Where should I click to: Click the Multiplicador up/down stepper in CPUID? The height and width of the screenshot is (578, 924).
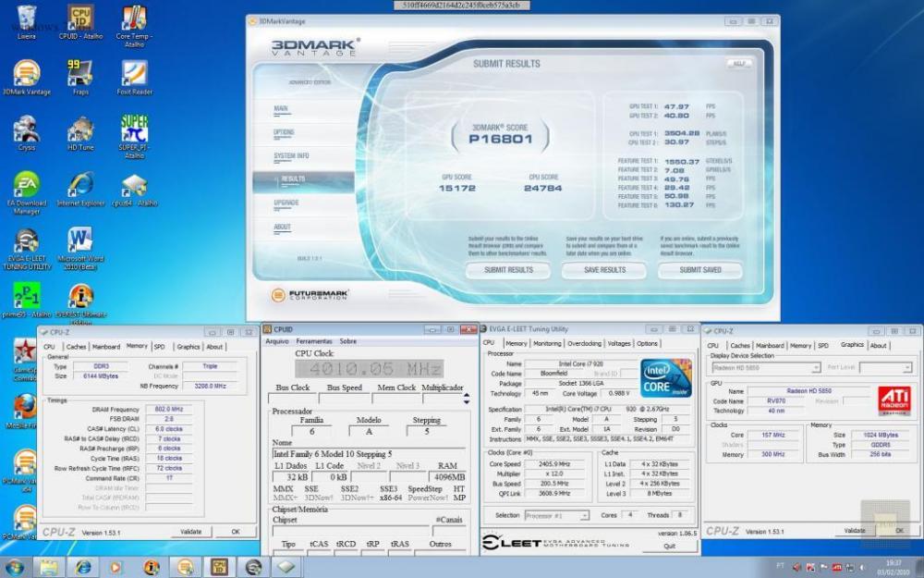(467, 400)
